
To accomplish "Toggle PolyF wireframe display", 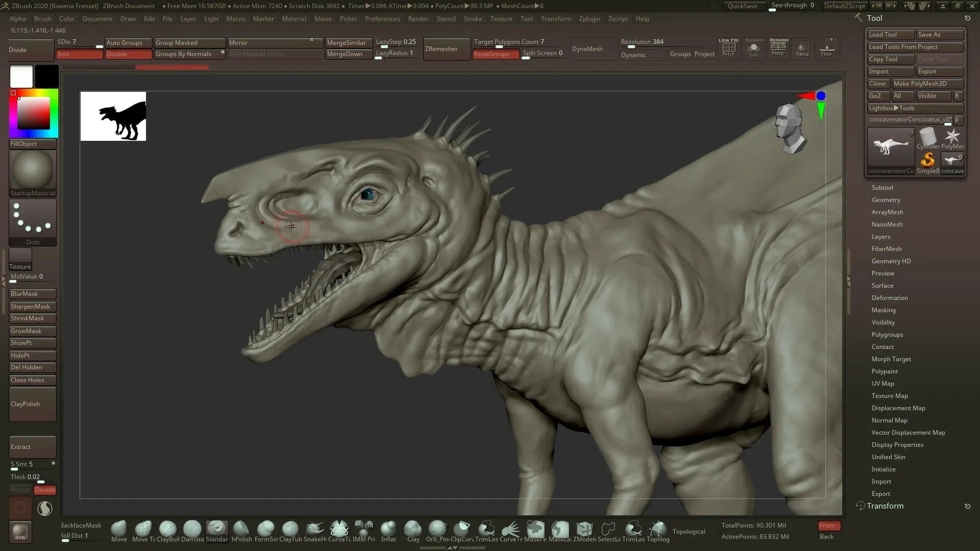I will click(728, 48).
